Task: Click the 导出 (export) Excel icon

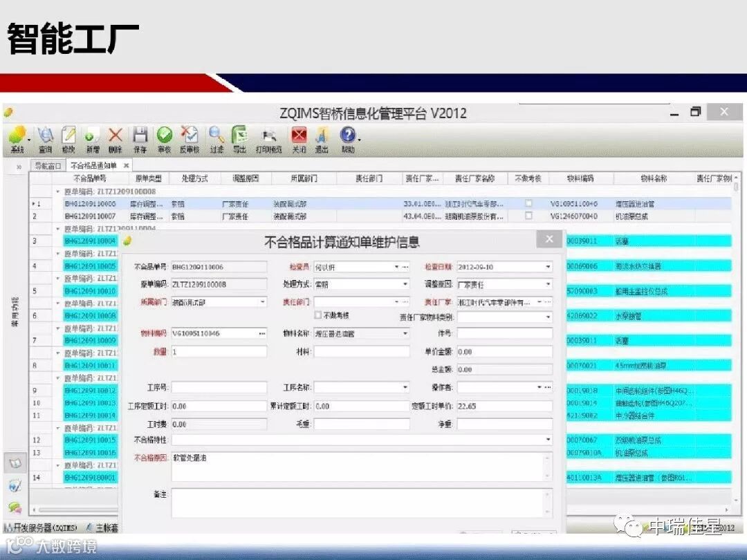Action: point(239,139)
